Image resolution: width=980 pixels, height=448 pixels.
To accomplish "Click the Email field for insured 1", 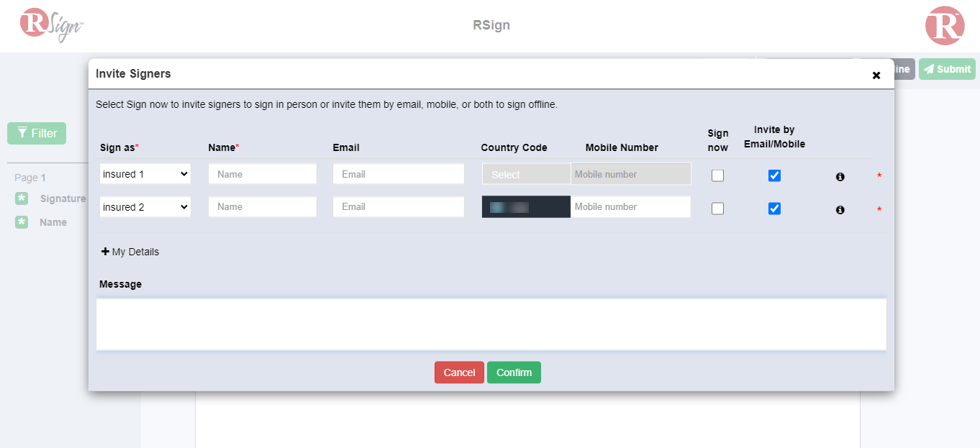I will tap(398, 174).
